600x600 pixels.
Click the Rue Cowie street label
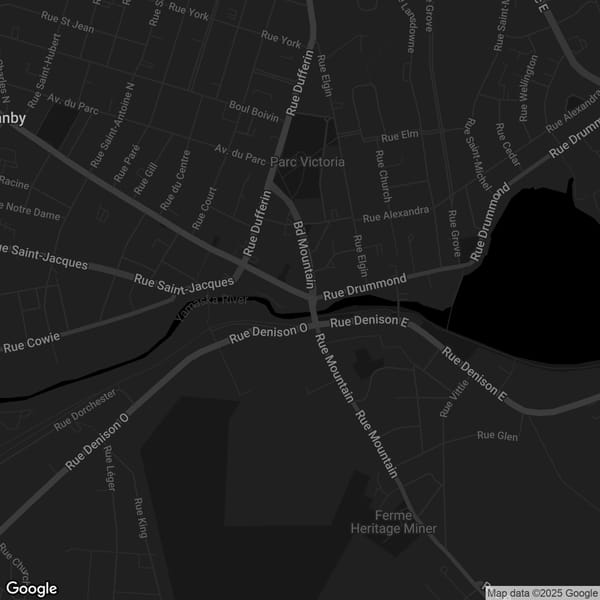click(32, 343)
